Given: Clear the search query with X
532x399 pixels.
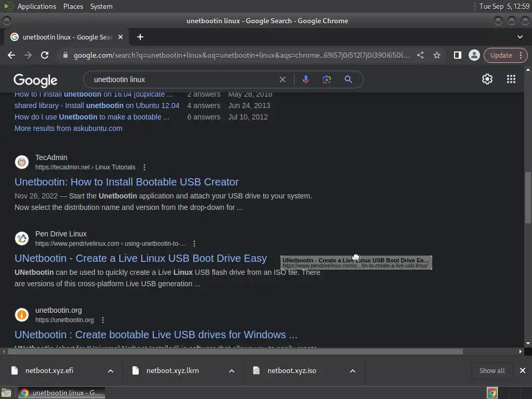Looking at the screenshot, I should pyautogui.click(x=282, y=79).
